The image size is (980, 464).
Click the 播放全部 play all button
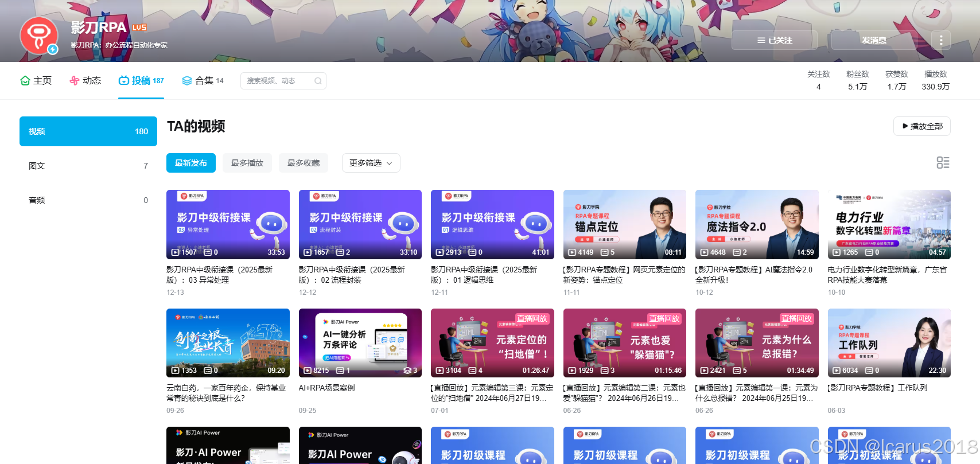[922, 126]
